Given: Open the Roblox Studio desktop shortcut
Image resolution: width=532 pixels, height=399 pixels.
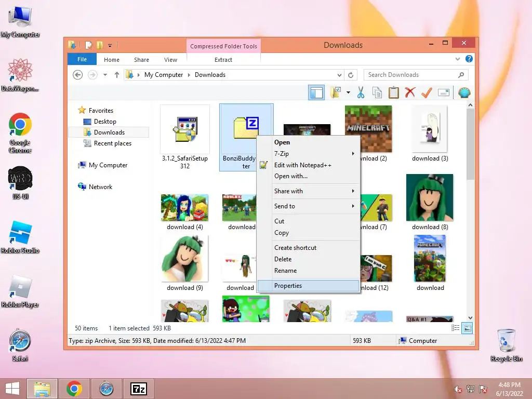Looking at the screenshot, I should (x=20, y=237).
